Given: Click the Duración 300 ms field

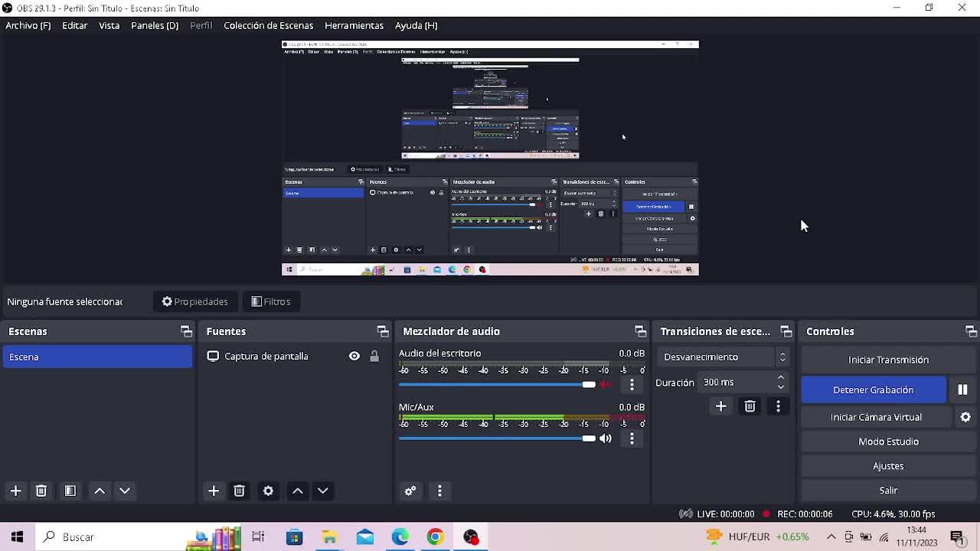Looking at the screenshot, I should [x=743, y=382].
